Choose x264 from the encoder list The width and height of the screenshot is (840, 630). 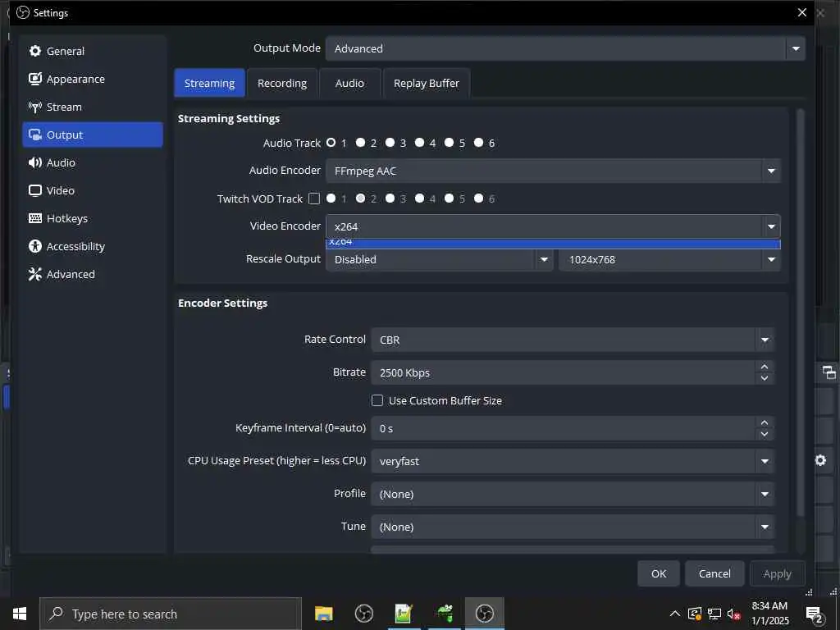point(553,244)
